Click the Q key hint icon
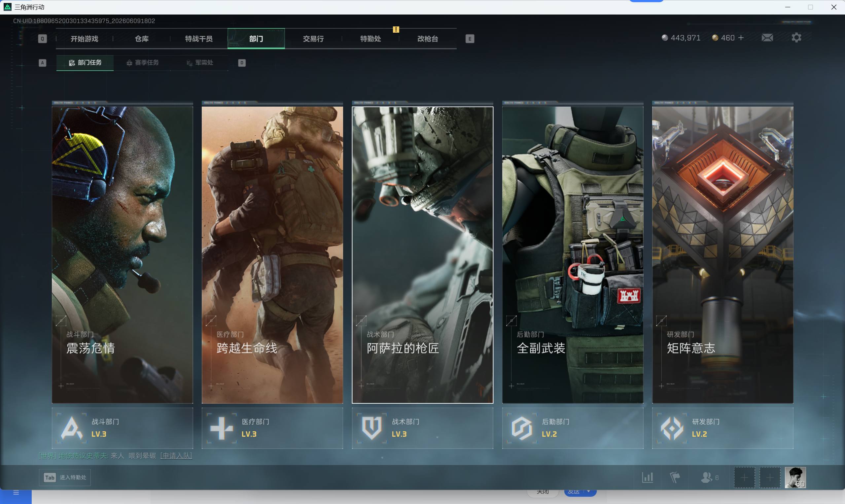Image resolution: width=845 pixels, height=504 pixels. tap(43, 39)
